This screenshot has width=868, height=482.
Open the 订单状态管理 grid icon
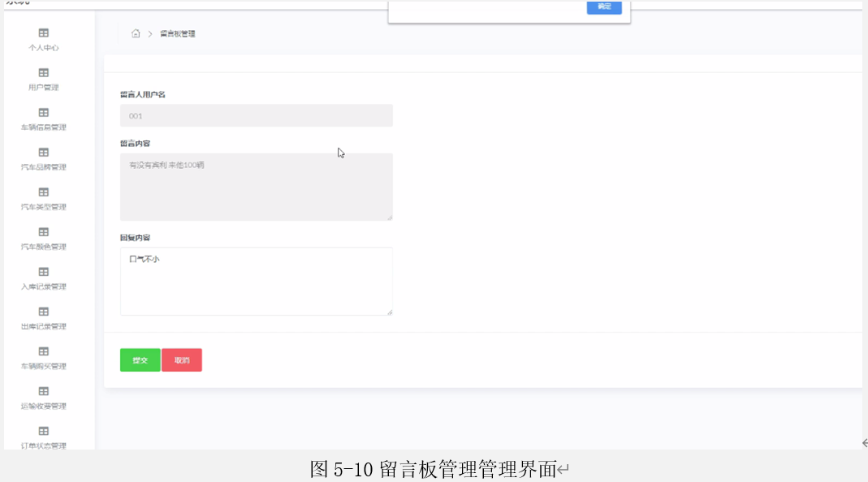tap(42, 431)
